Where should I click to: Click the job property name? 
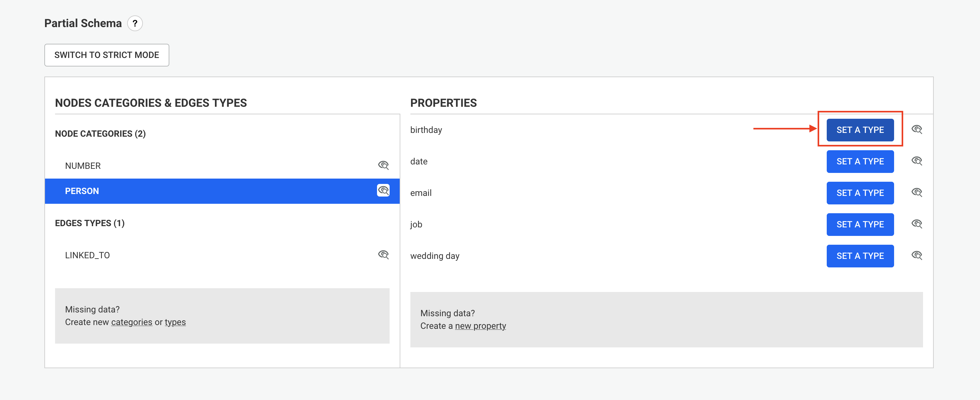(x=416, y=225)
